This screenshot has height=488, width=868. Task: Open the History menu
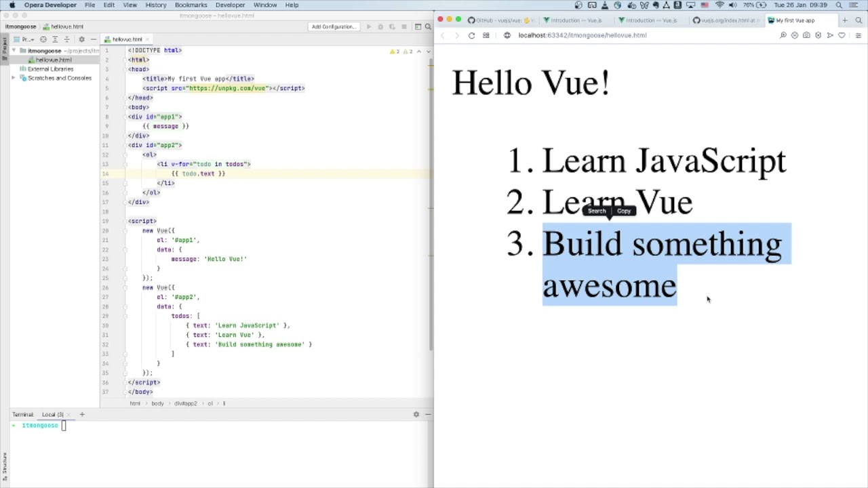pyautogui.click(x=155, y=5)
